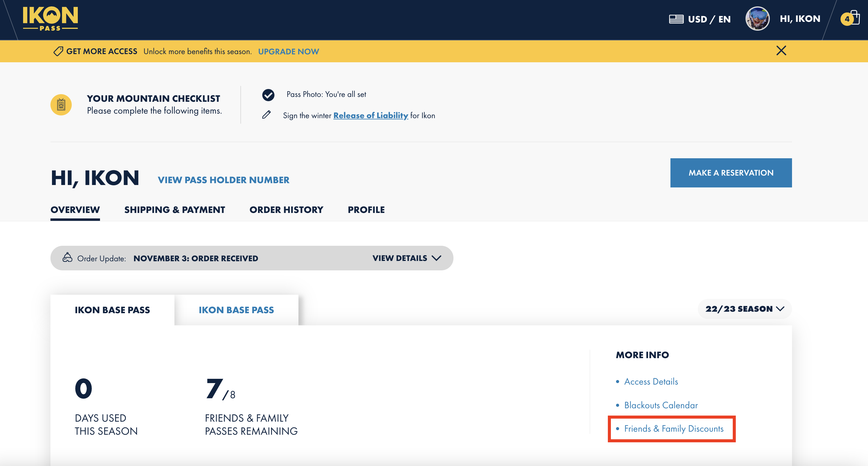Switch to the OVERVIEW tab
The height and width of the screenshot is (466, 868).
tap(75, 210)
